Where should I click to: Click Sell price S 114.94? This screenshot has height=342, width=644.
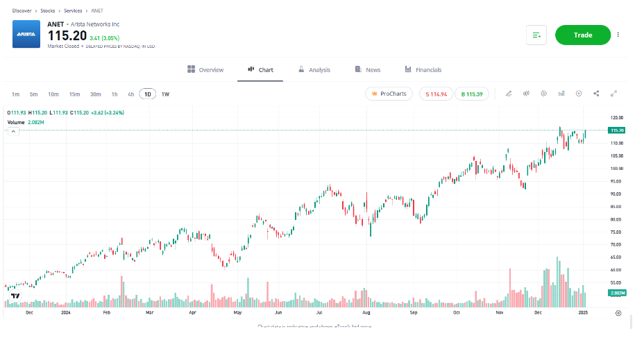(x=436, y=94)
